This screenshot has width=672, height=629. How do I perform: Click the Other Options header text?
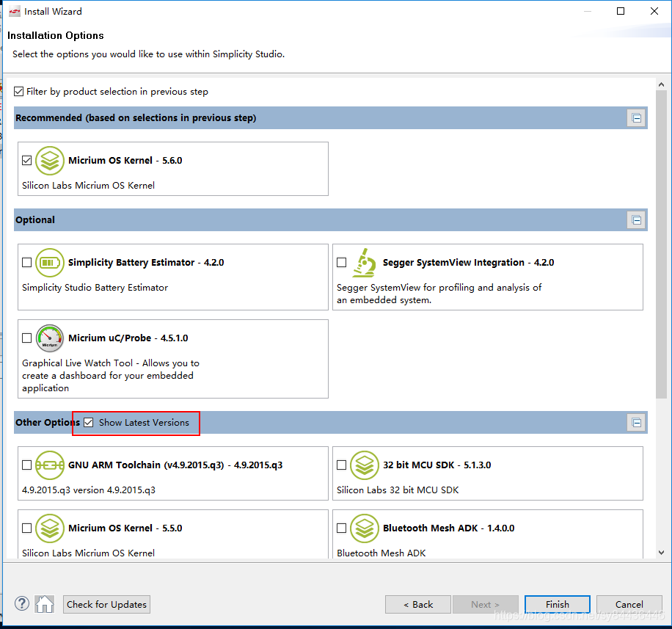(x=48, y=422)
